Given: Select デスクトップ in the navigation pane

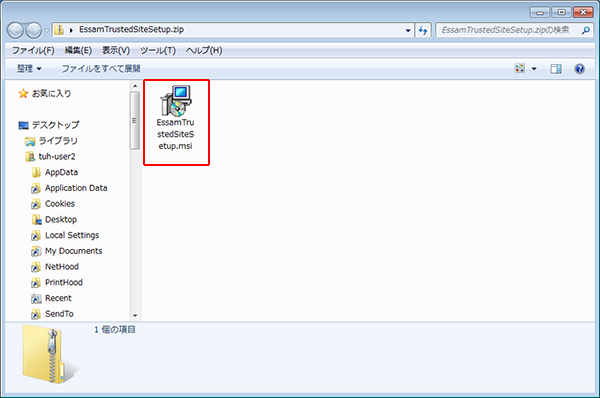Looking at the screenshot, I should 55,125.
